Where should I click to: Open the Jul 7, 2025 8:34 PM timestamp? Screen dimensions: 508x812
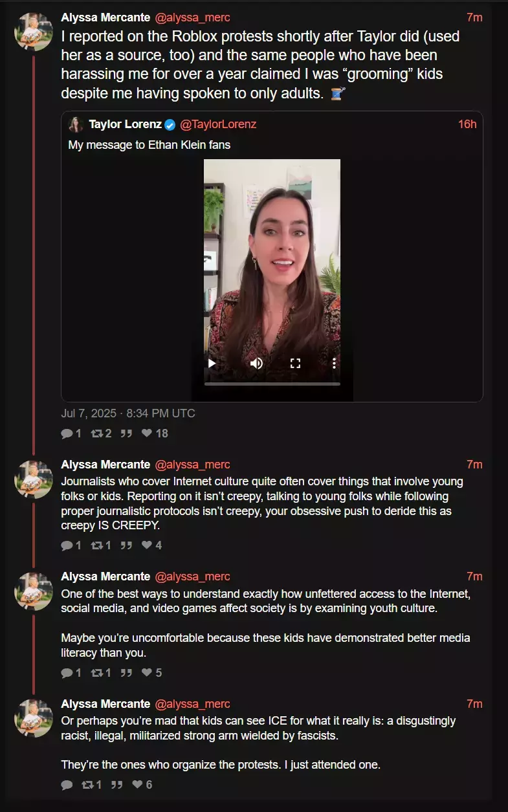tap(128, 413)
